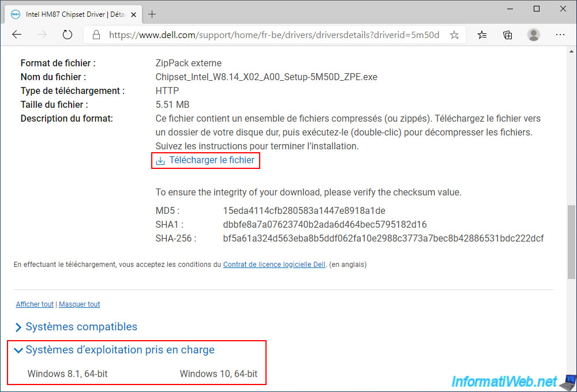Click Télécharger le fichier link
The width and height of the screenshot is (577, 392).
point(212,160)
